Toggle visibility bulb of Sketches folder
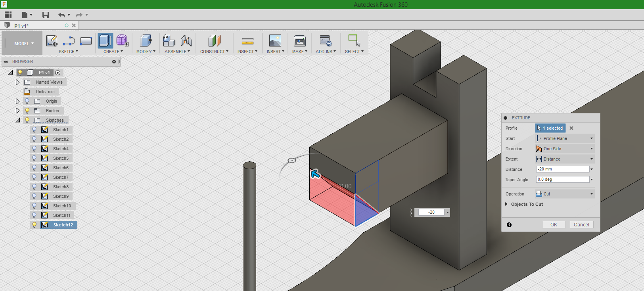The image size is (644, 291). point(27,120)
